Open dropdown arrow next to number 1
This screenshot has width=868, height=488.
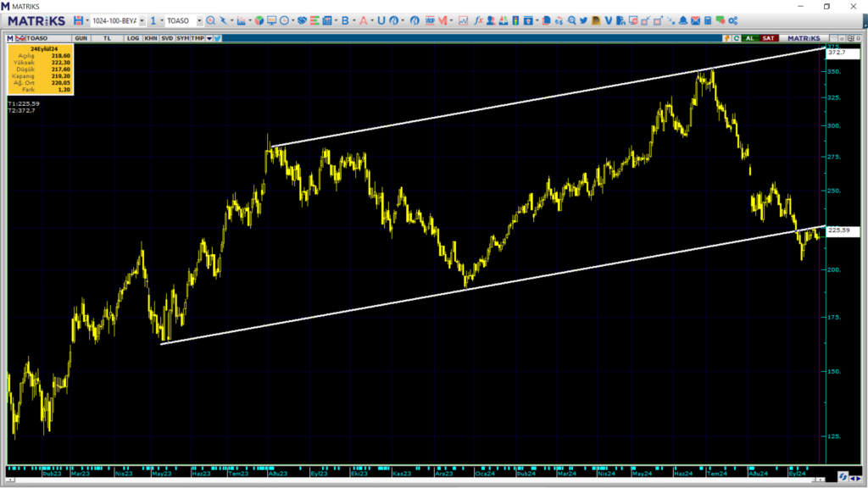coord(162,21)
